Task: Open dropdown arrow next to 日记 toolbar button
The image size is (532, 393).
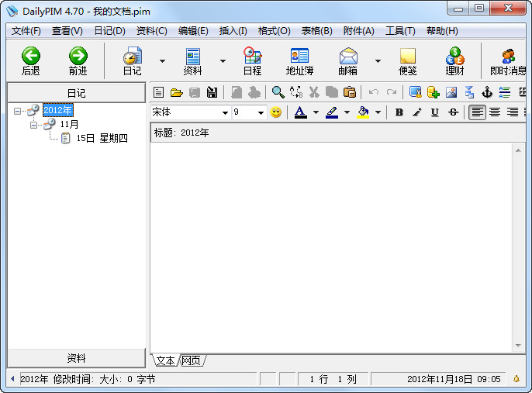Action: (163, 61)
